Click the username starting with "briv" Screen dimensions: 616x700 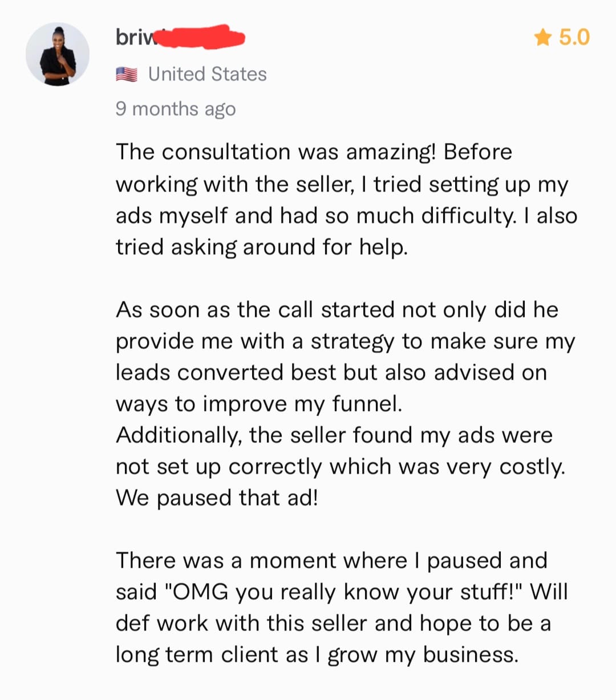pyautogui.click(x=130, y=37)
